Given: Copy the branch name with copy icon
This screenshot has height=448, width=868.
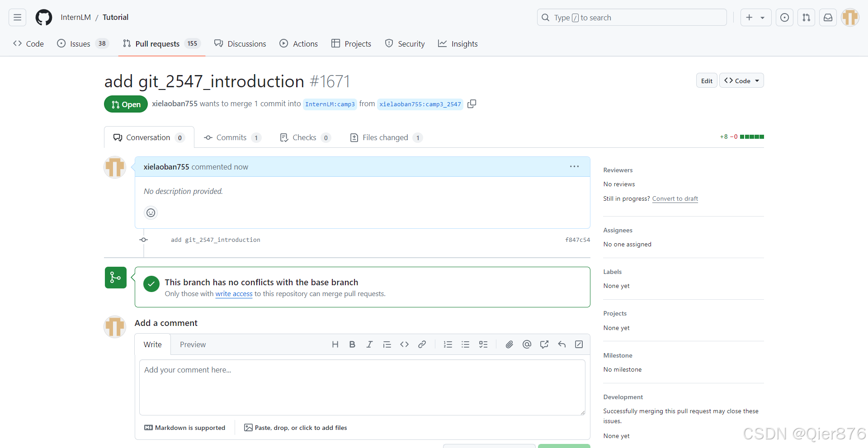Looking at the screenshot, I should tap(472, 104).
